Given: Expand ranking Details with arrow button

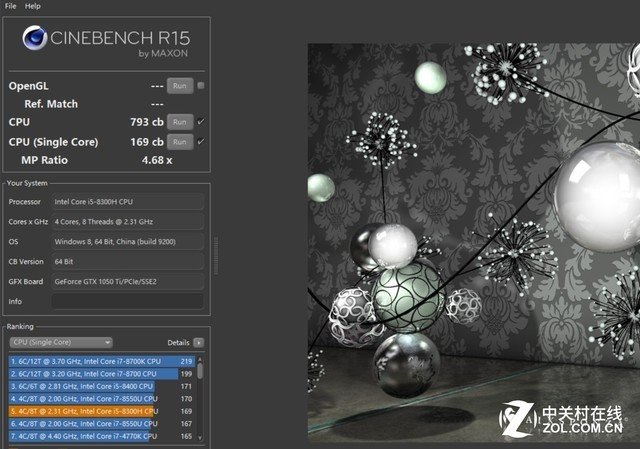Looking at the screenshot, I should pos(198,342).
